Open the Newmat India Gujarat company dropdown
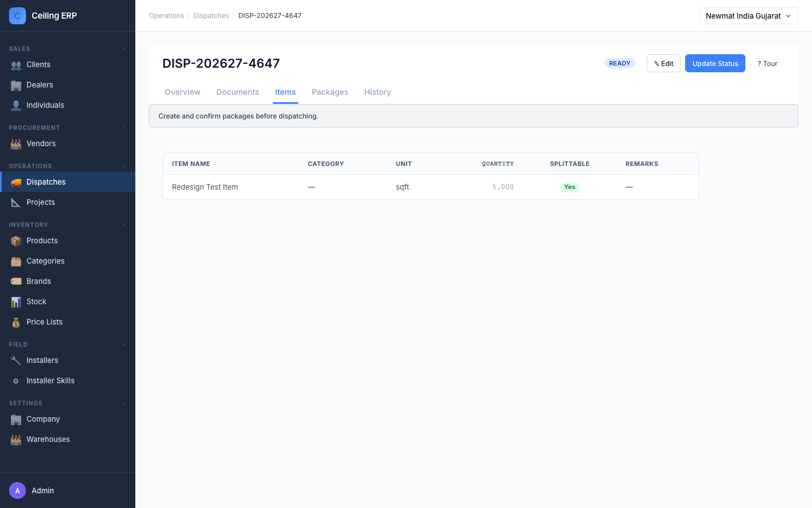812x508 pixels. tap(749, 16)
